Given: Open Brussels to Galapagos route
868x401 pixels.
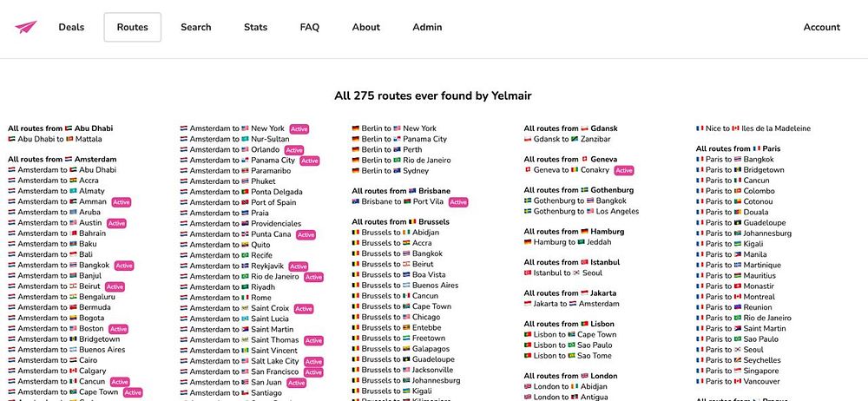Looking at the screenshot, I should pyautogui.click(x=401, y=349).
